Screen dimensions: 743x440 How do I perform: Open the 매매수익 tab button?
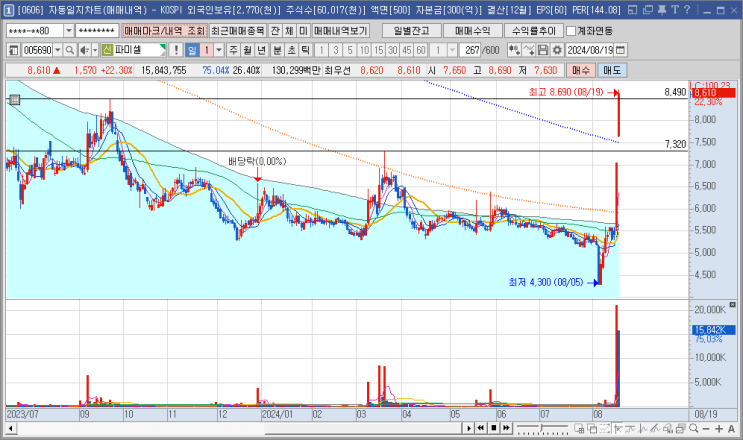472,31
